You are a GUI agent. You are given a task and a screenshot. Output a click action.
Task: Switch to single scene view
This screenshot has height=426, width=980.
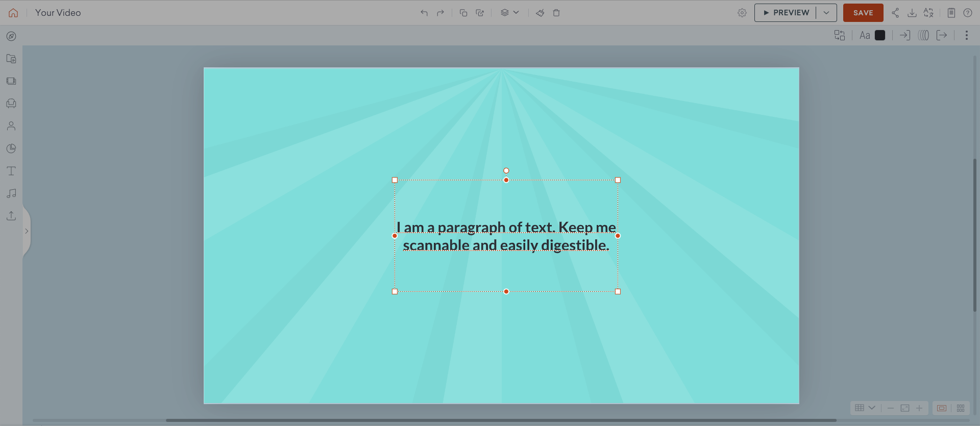942,408
